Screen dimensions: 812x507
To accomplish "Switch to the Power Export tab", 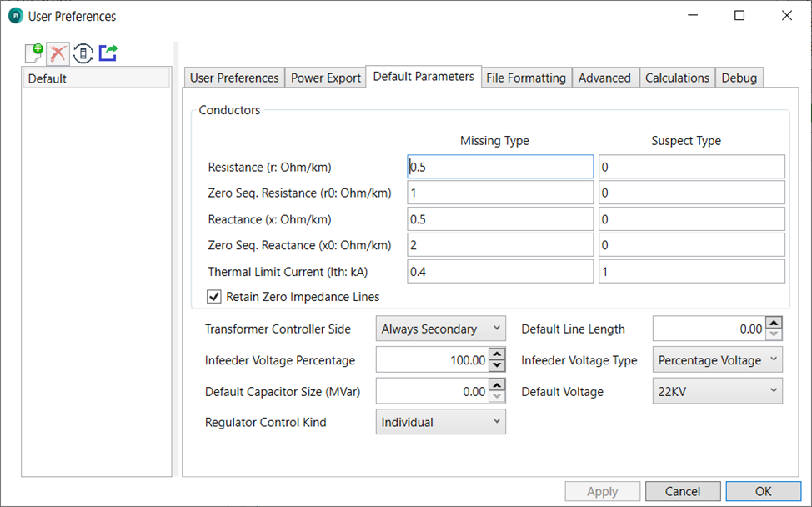I will click(326, 78).
